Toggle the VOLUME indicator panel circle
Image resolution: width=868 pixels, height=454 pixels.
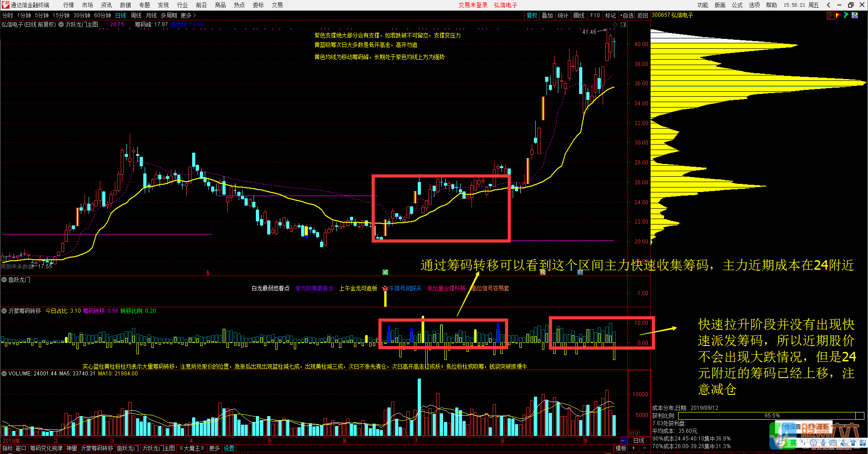coord(4,374)
